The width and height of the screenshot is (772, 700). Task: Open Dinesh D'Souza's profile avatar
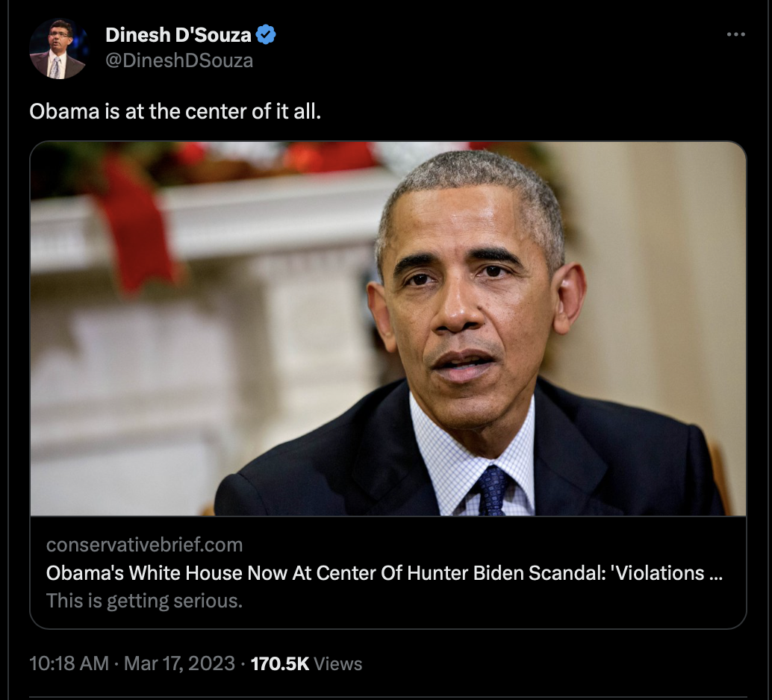coord(59,49)
